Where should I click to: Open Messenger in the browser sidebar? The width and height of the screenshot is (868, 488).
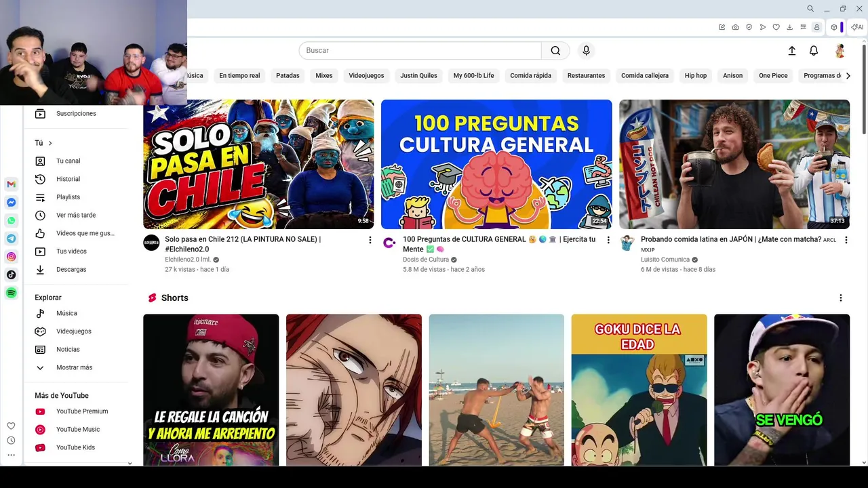(11, 203)
